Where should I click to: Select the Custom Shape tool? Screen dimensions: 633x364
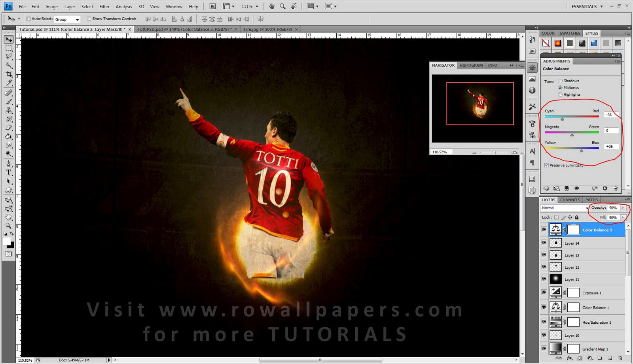coord(9,190)
